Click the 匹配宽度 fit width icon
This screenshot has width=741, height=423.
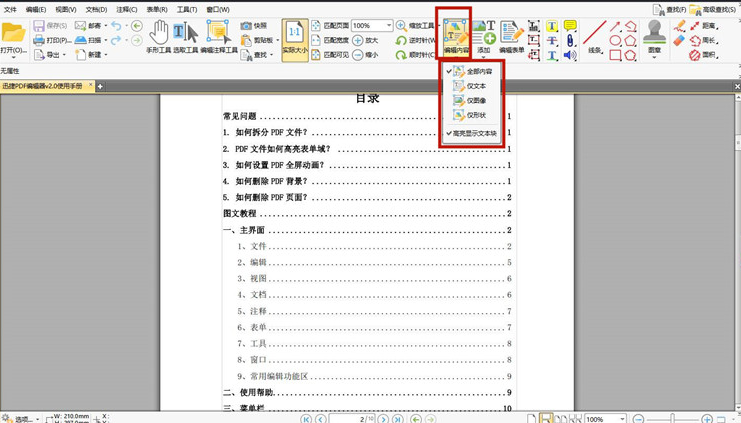click(x=316, y=40)
